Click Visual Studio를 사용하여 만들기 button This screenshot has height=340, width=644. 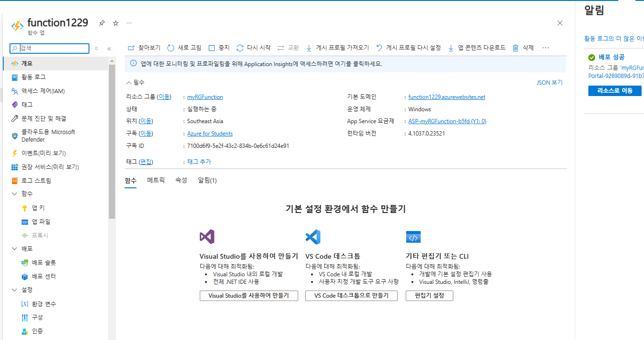pos(249,296)
